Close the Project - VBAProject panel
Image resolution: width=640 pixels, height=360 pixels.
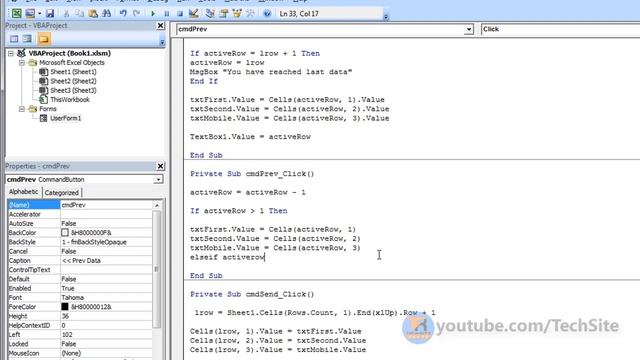(x=160, y=26)
